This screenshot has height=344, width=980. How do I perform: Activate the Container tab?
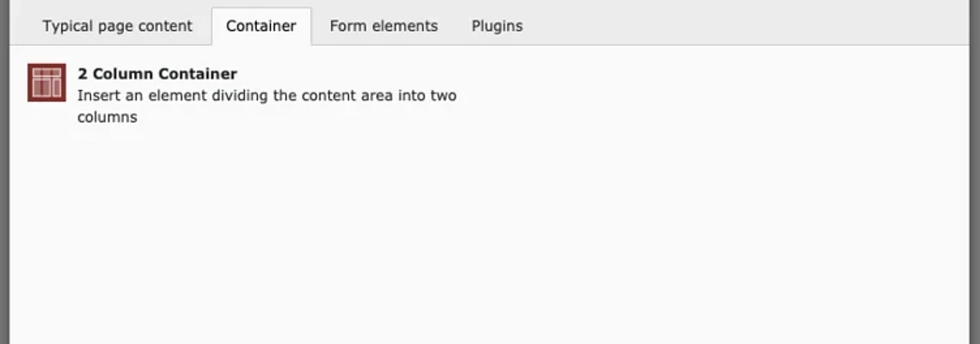tap(261, 26)
